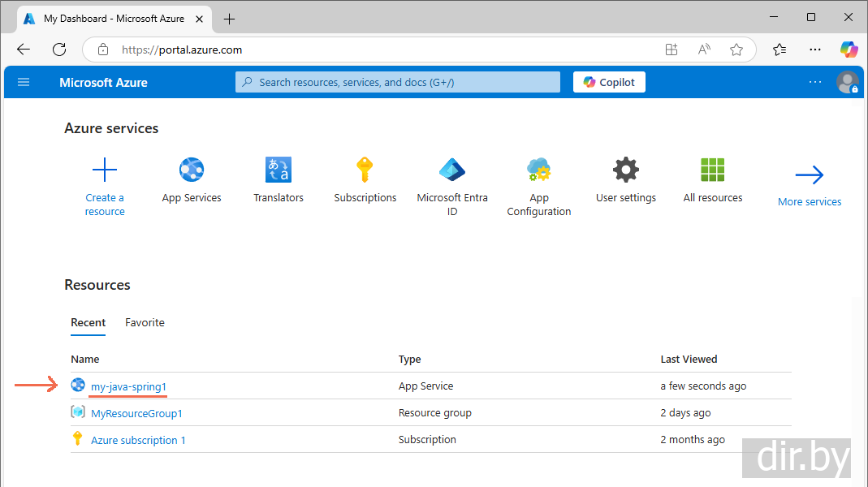Open the Microsoft Entra ID service
Image resolution: width=868 pixels, height=487 pixels.
pyautogui.click(x=452, y=170)
